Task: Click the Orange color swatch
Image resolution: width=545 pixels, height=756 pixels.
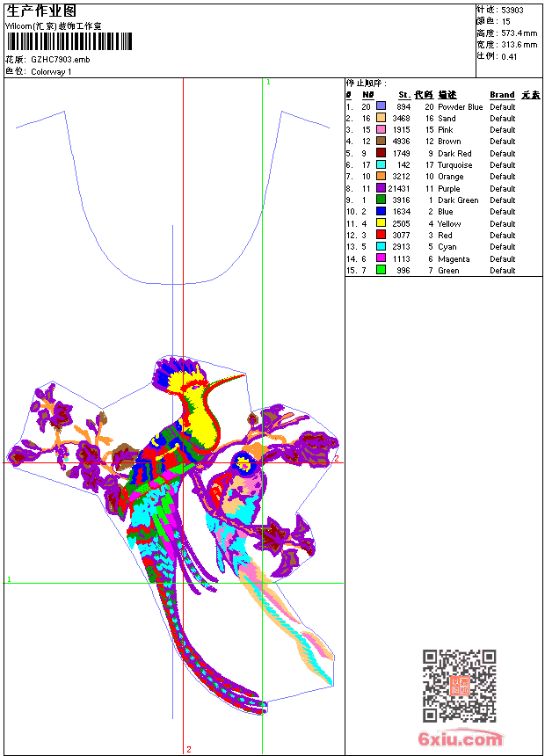Action: point(381,176)
